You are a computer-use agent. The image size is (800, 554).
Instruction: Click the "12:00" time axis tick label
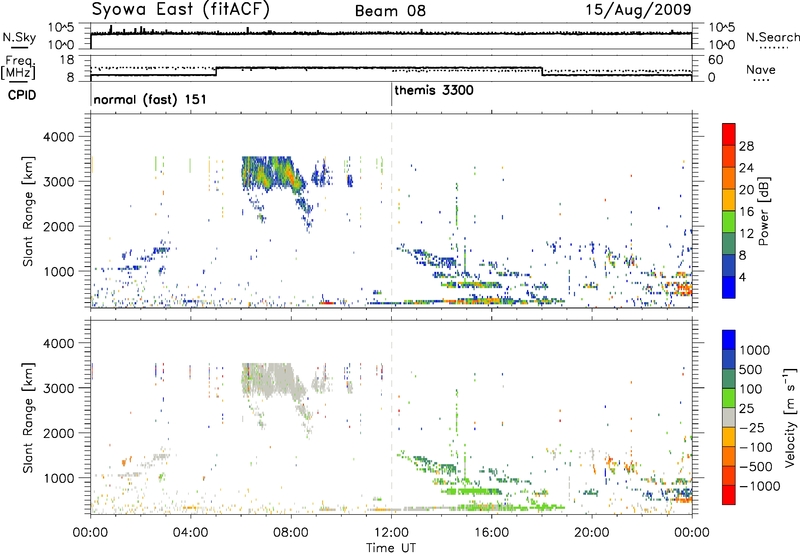tap(391, 533)
